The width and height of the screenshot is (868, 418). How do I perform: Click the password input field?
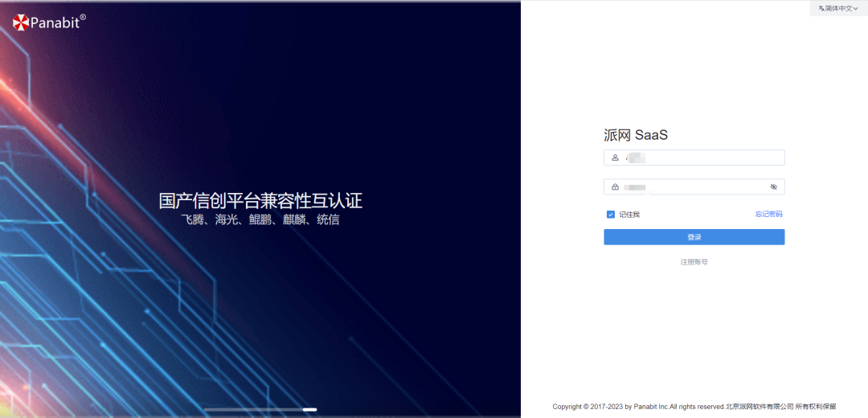(694, 187)
